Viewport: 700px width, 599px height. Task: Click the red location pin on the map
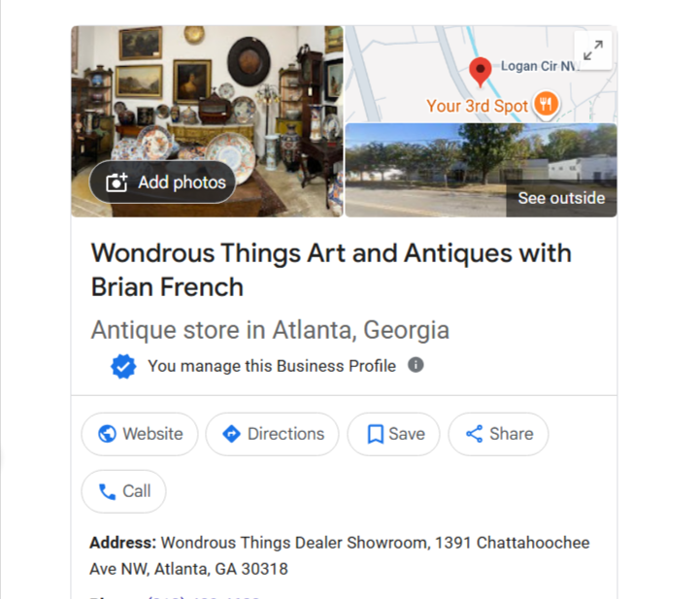(x=481, y=72)
